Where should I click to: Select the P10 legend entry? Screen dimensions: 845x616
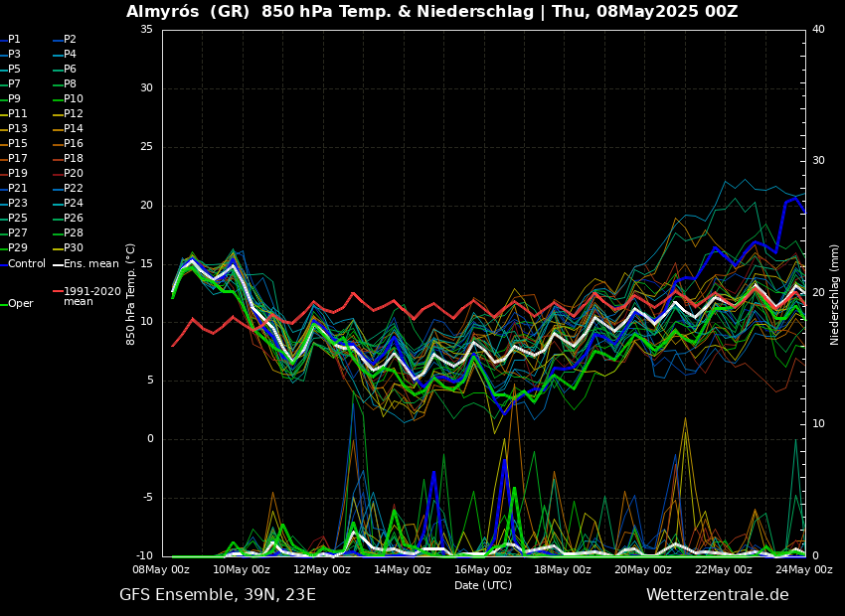[x=74, y=99]
